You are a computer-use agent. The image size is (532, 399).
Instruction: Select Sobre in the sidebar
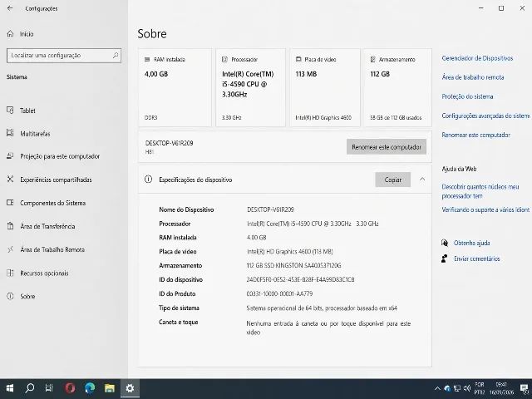[x=27, y=296]
